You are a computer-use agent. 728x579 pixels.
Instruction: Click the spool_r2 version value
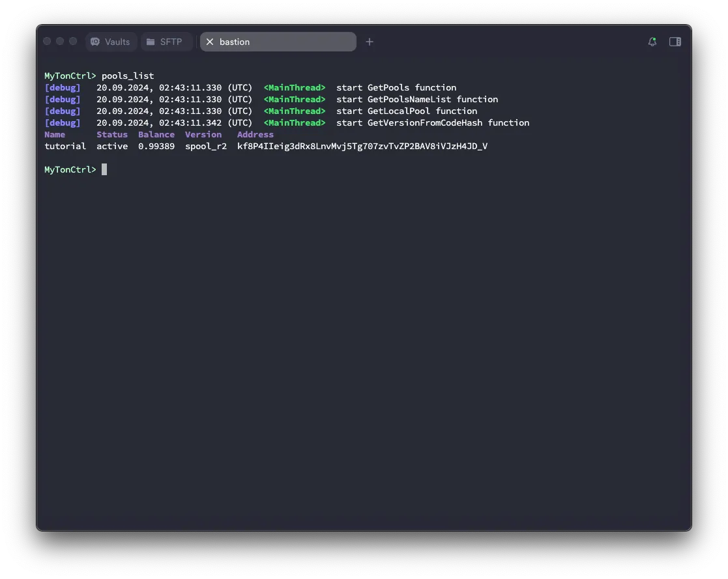206,146
